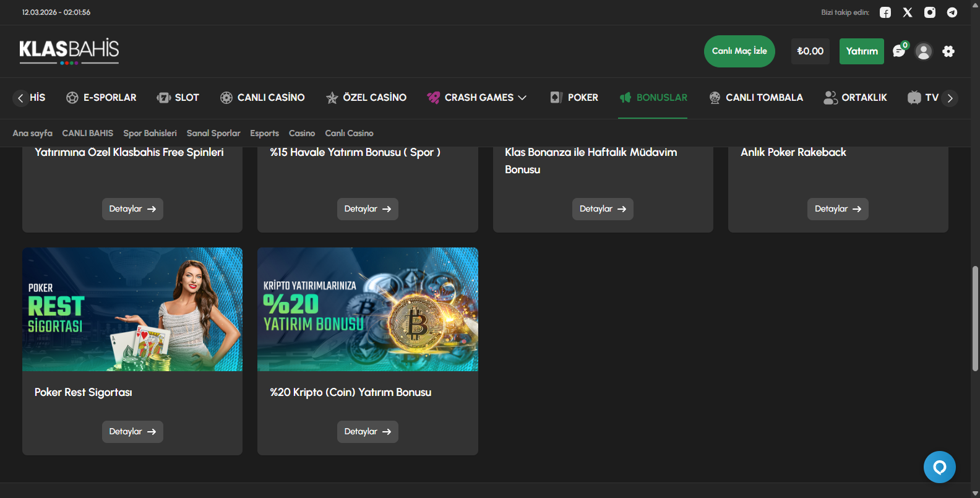Open the Instagram social icon
This screenshot has height=498, width=980.
(x=930, y=12)
